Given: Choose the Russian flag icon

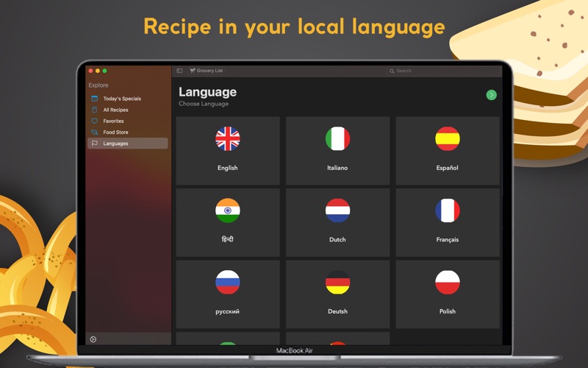Looking at the screenshot, I should (x=228, y=282).
